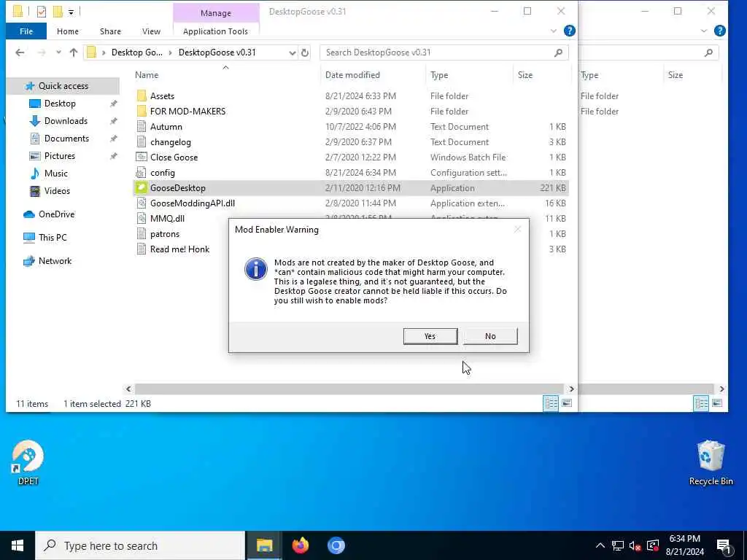
Task: Open the Share ribbon tab
Action: pos(110,31)
